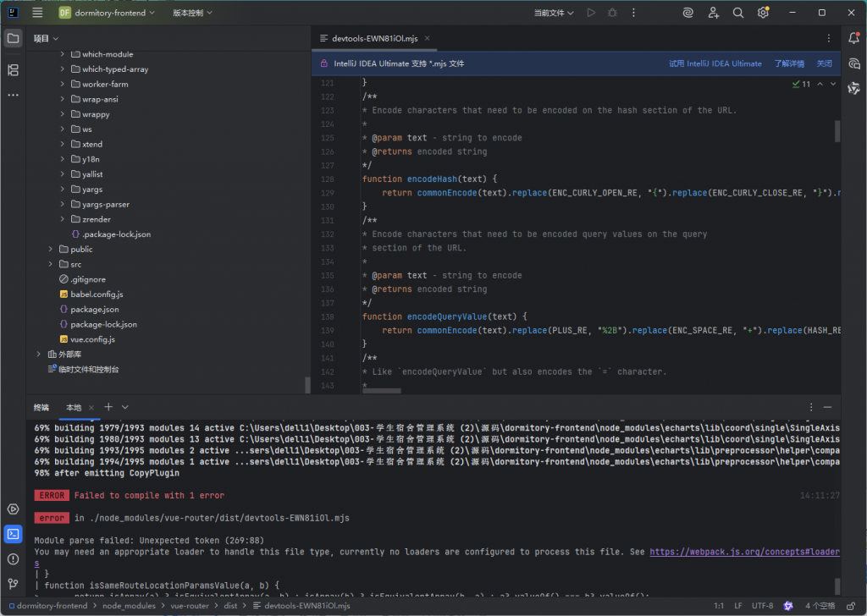The width and height of the screenshot is (867, 616).
Task: Open the Git version control tool window
Action: click(x=13, y=583)
